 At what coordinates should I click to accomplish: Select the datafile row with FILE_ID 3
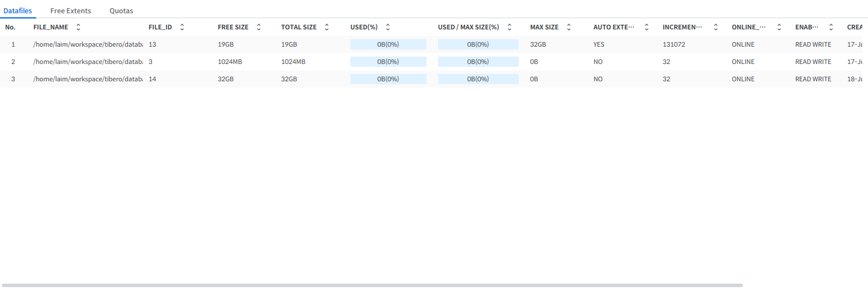pyautogui.click(x=152, y=62)
